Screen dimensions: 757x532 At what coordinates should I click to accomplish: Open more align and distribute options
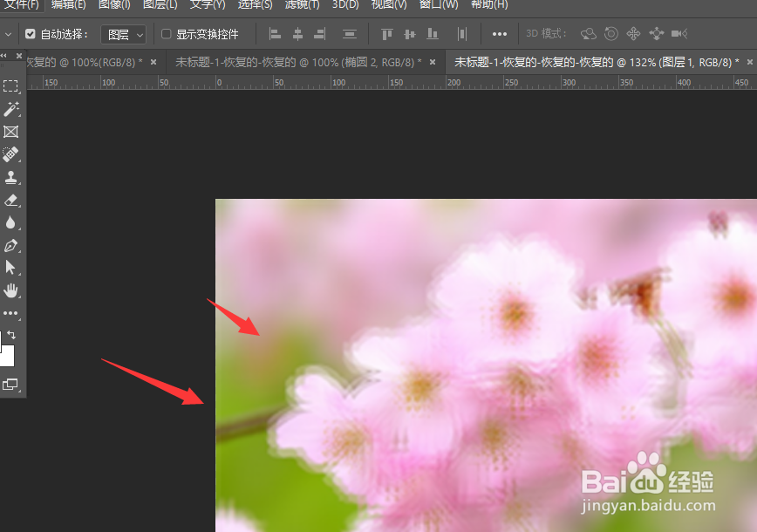[499, 34]
